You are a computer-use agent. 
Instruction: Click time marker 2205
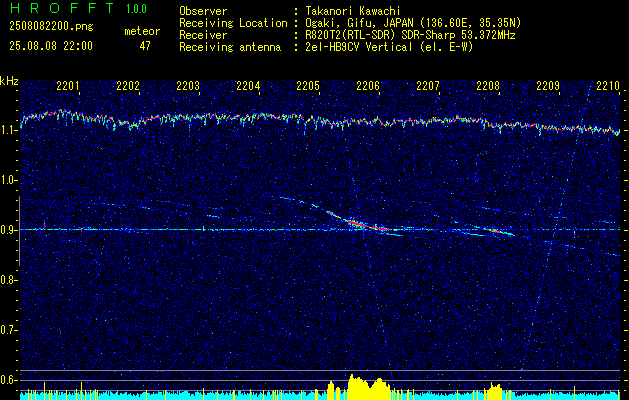pyautogui.click(x=308, y=86)
